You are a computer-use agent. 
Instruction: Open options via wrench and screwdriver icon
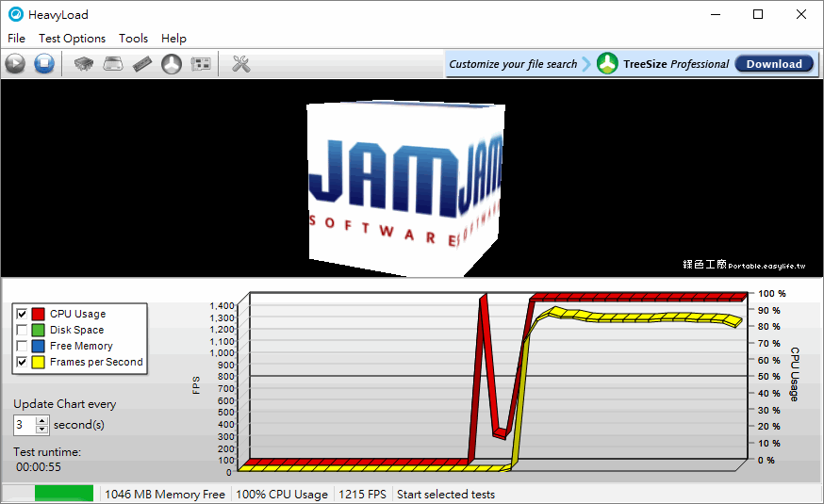click(x=240, y=64)
